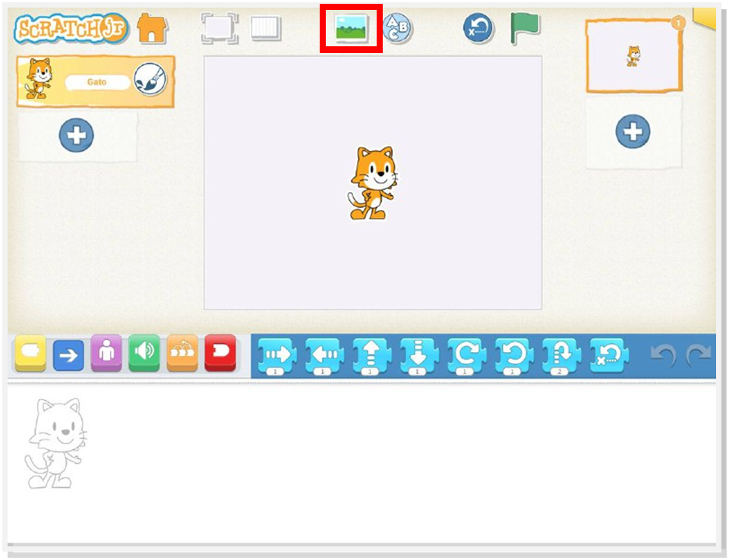This screenshot has width=729, height=560.
Task: Select the Gato character name field
Action: [97, 82]
